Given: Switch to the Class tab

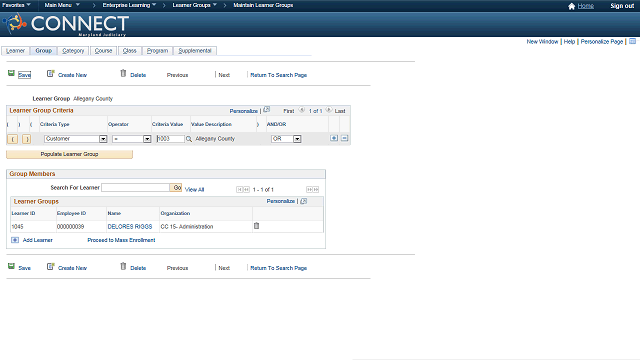Looking at the screenshot, I should pyautogui.click(x=129, y=51).
